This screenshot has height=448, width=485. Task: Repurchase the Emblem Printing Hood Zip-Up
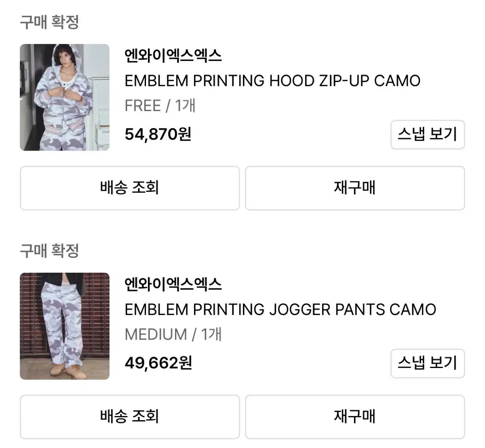[x=355, y=188]
